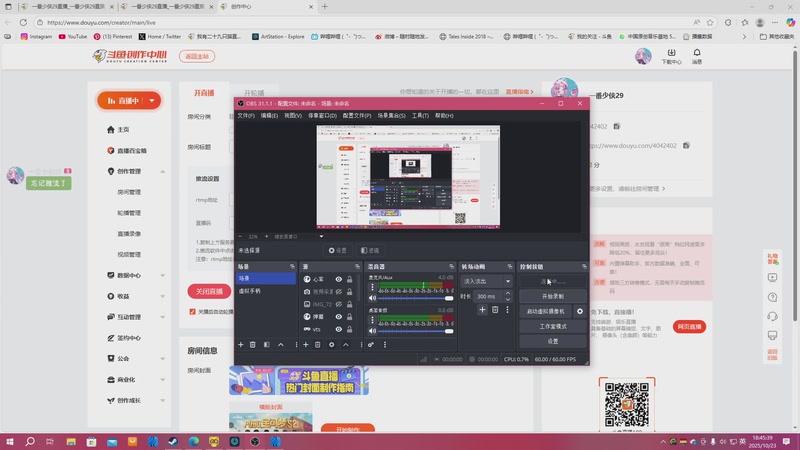
Task: Toggle the lock on the 心率 source
Action: coord(349,279)
